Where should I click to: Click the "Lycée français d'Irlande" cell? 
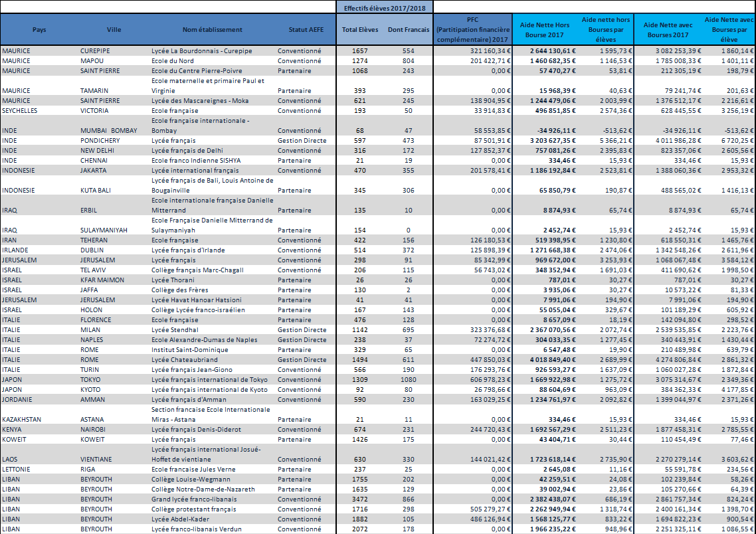pyautogui.click(x=189, y=250)
